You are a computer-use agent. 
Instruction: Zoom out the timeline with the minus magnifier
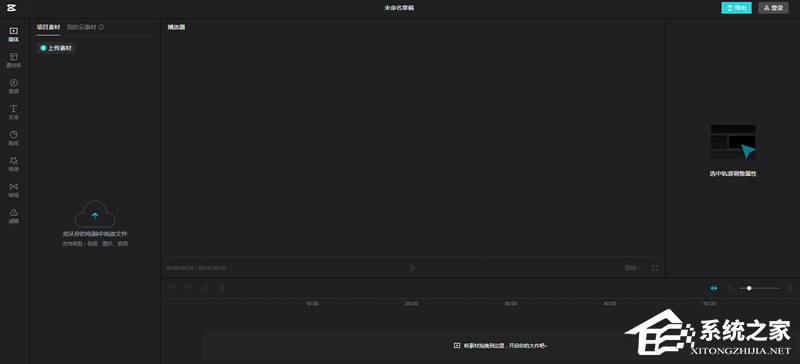730,288
